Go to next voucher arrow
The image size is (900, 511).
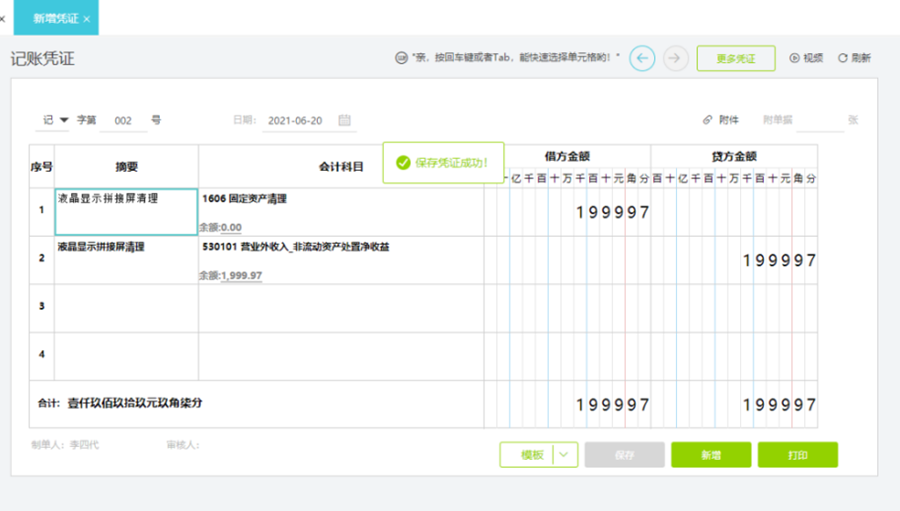[x=675, y=58]
